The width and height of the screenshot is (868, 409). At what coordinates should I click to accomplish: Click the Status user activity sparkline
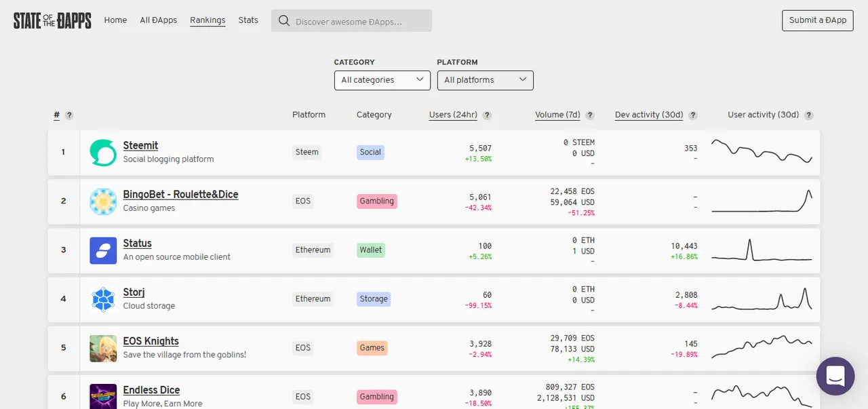click(762, 250)
